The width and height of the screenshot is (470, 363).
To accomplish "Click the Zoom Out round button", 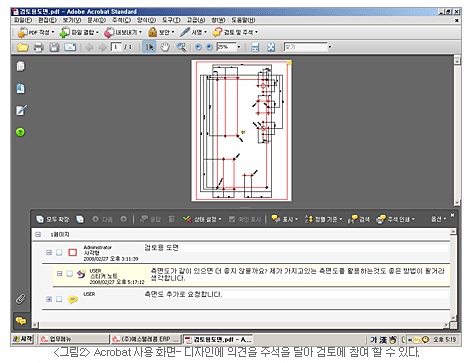I will click(198, 47).
